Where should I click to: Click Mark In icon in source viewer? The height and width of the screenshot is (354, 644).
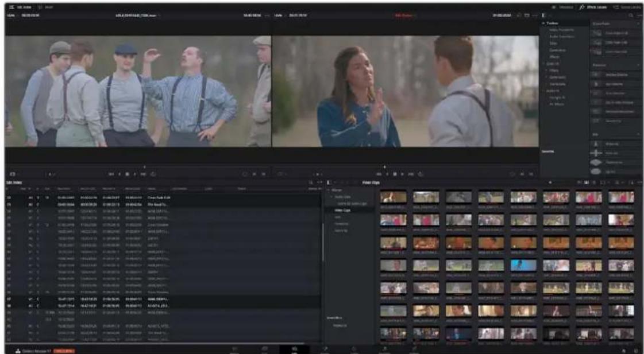[254, 174]
